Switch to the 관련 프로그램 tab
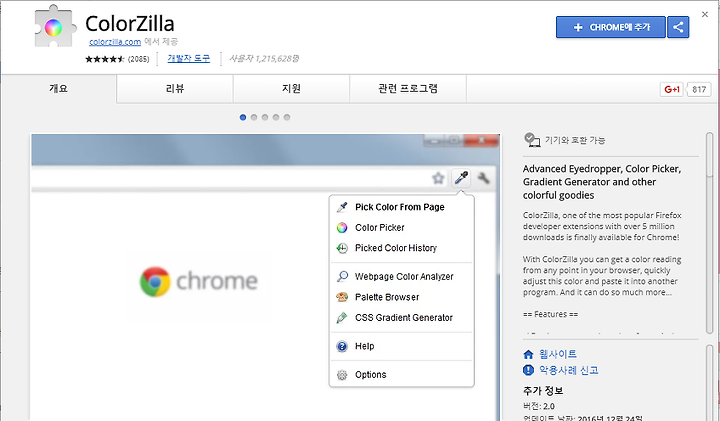This screenshot has width=720, height=421. tap(408, 88)
